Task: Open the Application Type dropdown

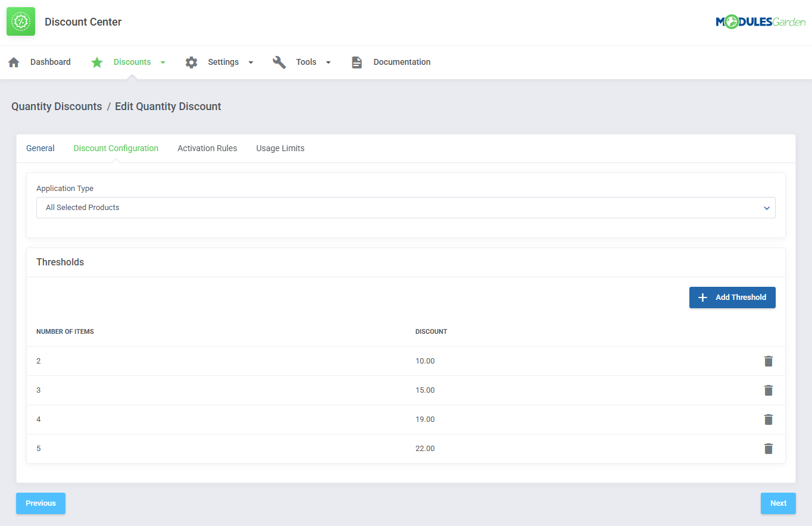Action: [405, 208]
